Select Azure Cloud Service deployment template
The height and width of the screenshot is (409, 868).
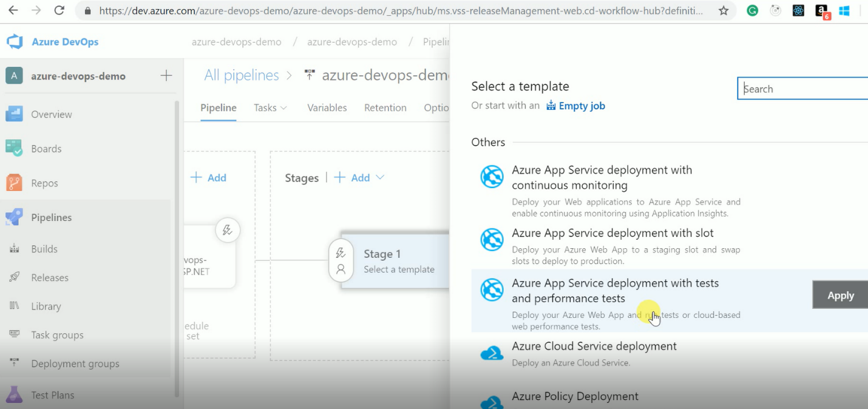(x=594, y=346)
